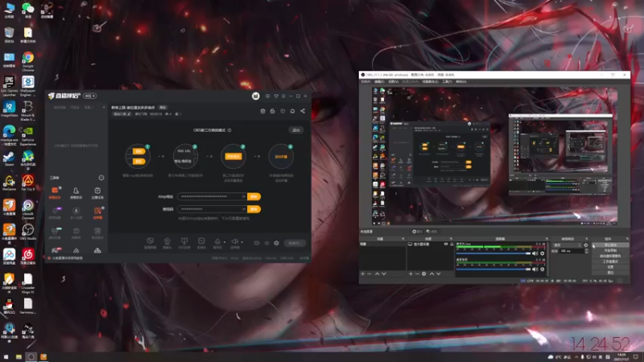Screen dimensions: 644x362
Task: Toggle visibility eye of display capture source
Action: point(446,245)
